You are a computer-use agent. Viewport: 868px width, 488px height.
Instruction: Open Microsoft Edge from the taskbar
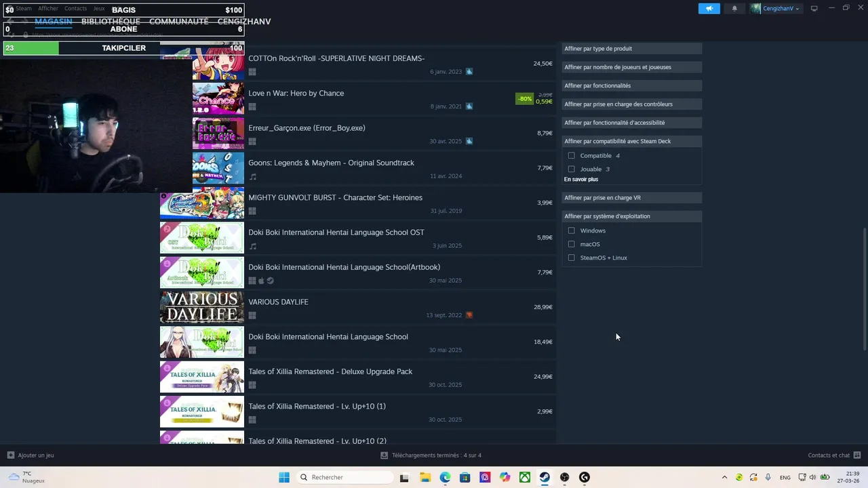coord(445,477)
